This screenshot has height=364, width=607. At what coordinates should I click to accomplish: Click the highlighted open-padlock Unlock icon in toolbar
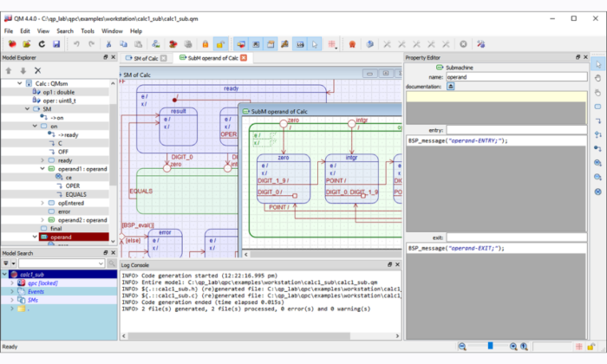pyautogui.click(x=220, y=44)
